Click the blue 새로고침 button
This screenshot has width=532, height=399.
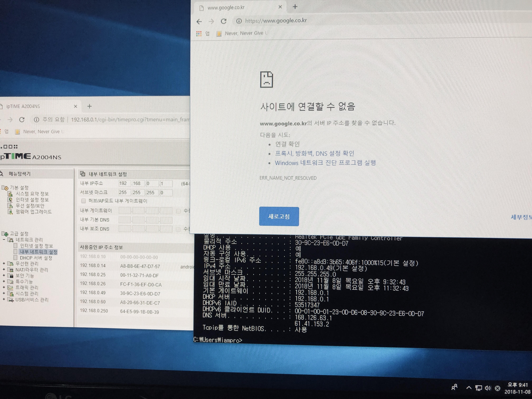[x=279, y=217]
